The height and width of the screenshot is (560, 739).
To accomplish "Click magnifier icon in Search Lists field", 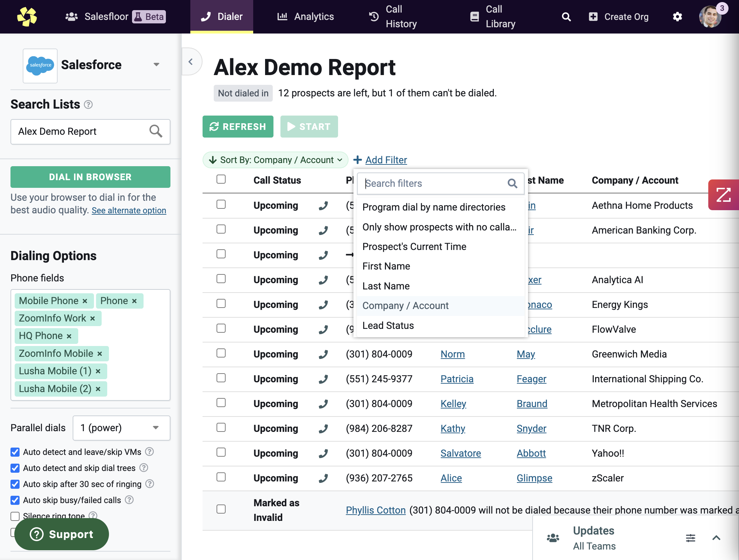I will 156,131.
